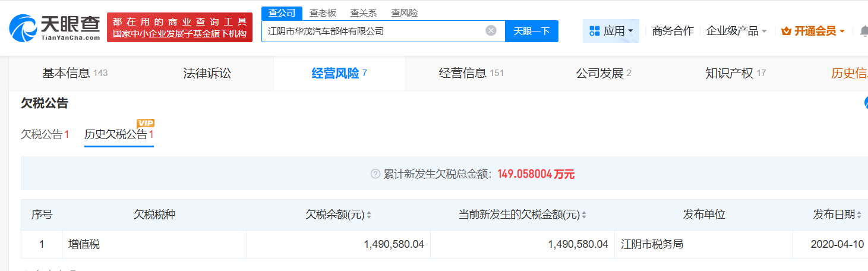Expand the 企业级产品 dropdown
This screenshot has width=868, height=271.
(736, 31)
